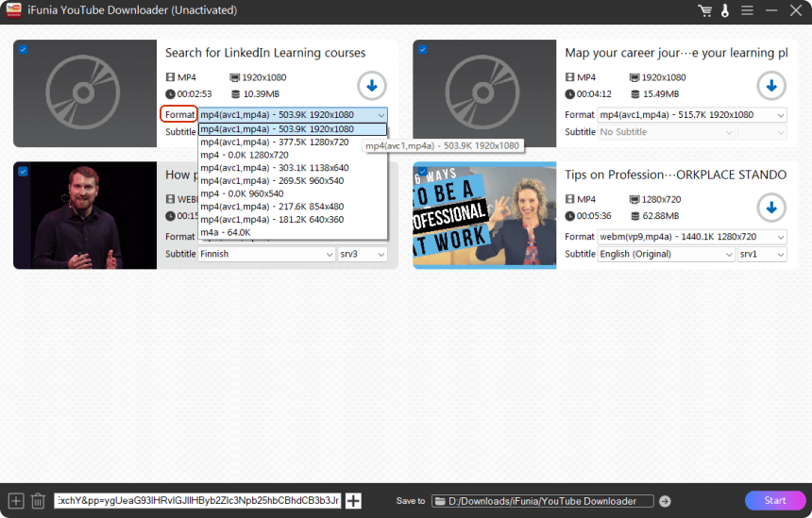The width and height of the screenshot is (812, 518).
Task: Open the hamburger menu in title bar
Action: [747, 10]
